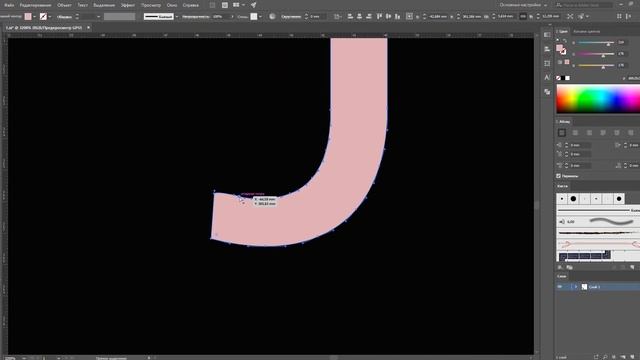
Task: Click horizontal align left icon
Action: tap(350, 16)
